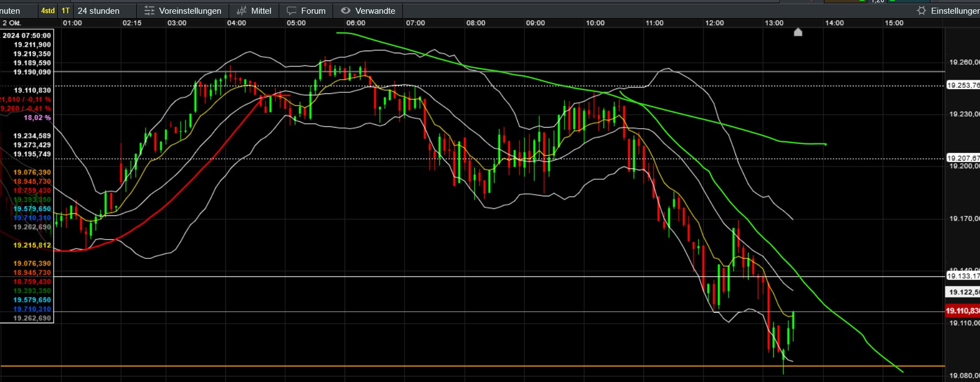Click the 2024 07:50:00 timestamp in data box

pyautogui.click(x=27, y=35)
